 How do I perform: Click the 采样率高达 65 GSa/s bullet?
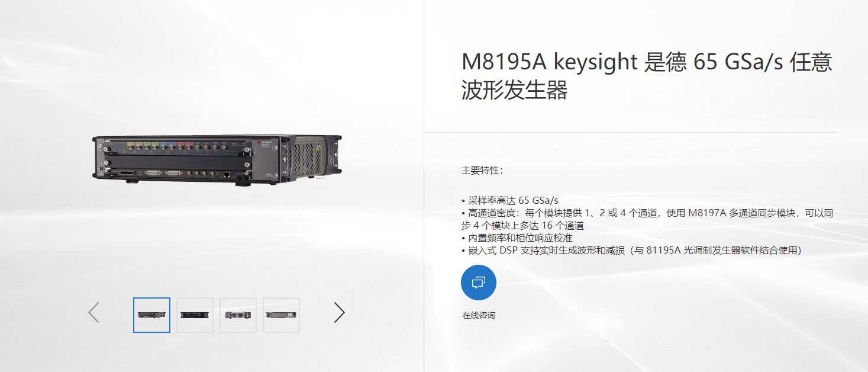point(509,200)
